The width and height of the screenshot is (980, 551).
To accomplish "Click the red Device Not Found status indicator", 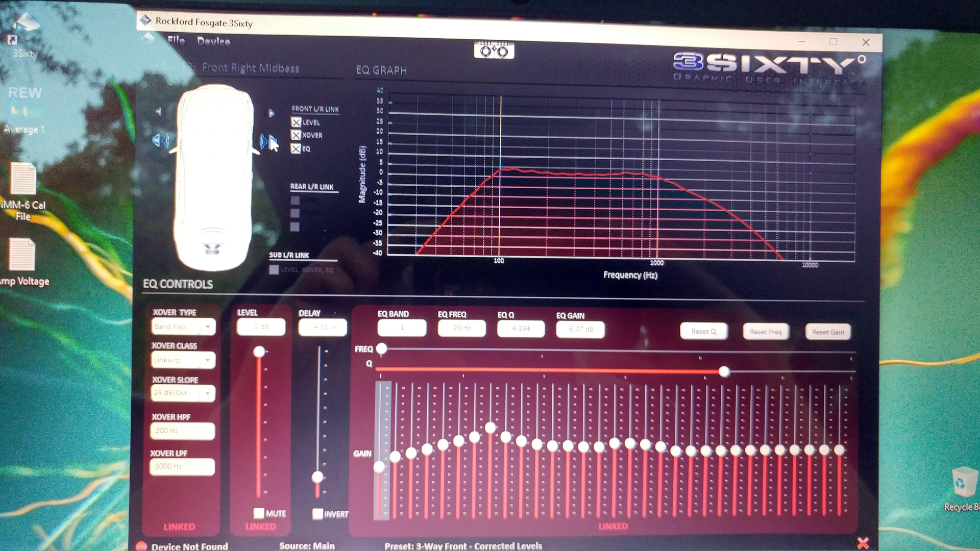I will [x=141, y=545].
